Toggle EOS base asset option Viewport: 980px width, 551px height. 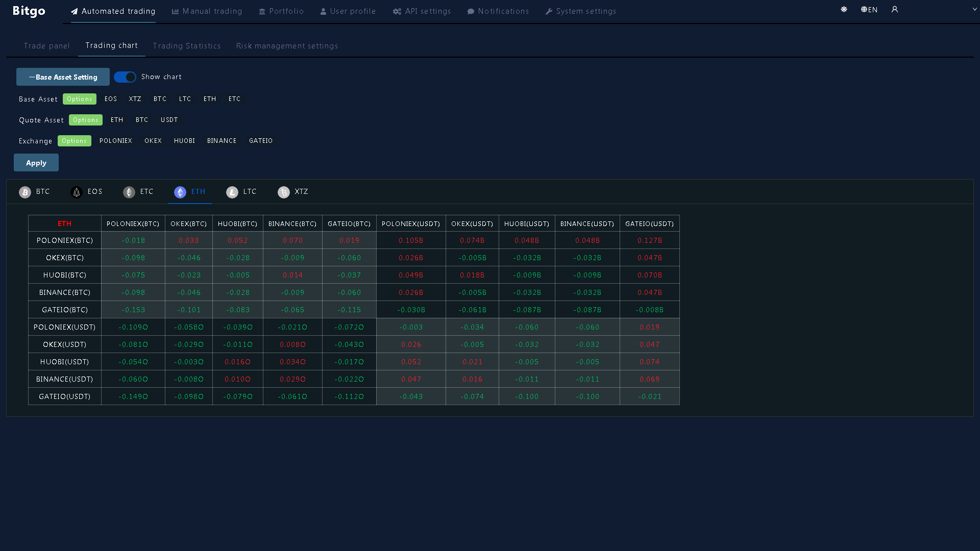point(111,99)
